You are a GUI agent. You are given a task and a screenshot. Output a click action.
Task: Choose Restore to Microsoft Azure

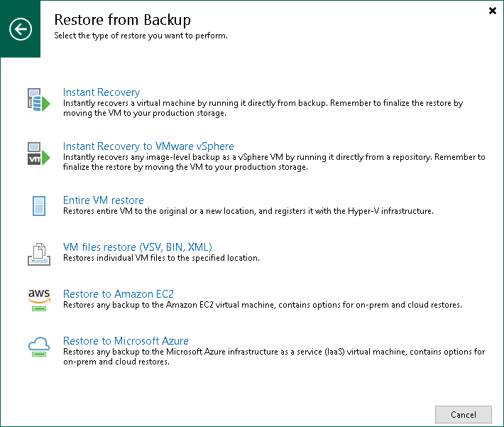click(x=126, y=341)
